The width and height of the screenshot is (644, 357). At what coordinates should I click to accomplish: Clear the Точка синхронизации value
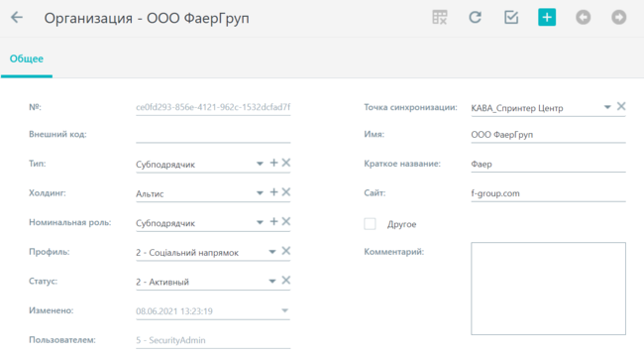point(621,106)
